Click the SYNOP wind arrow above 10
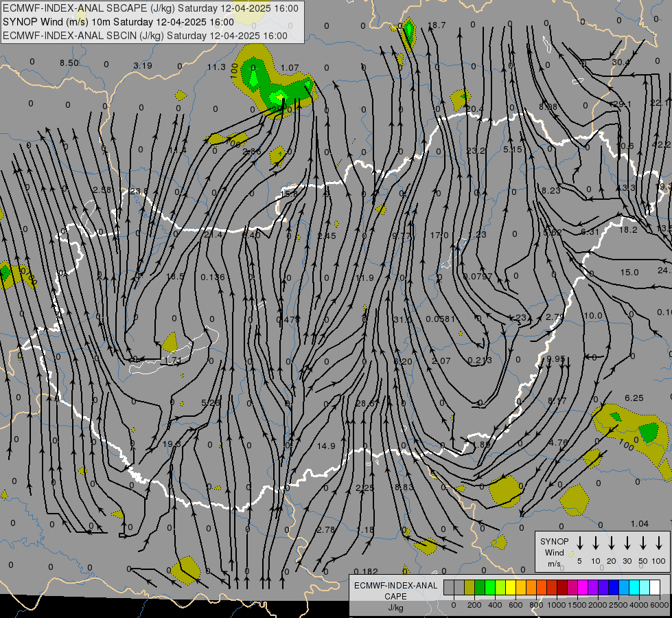672x618 pixels. tap(596, 543)
